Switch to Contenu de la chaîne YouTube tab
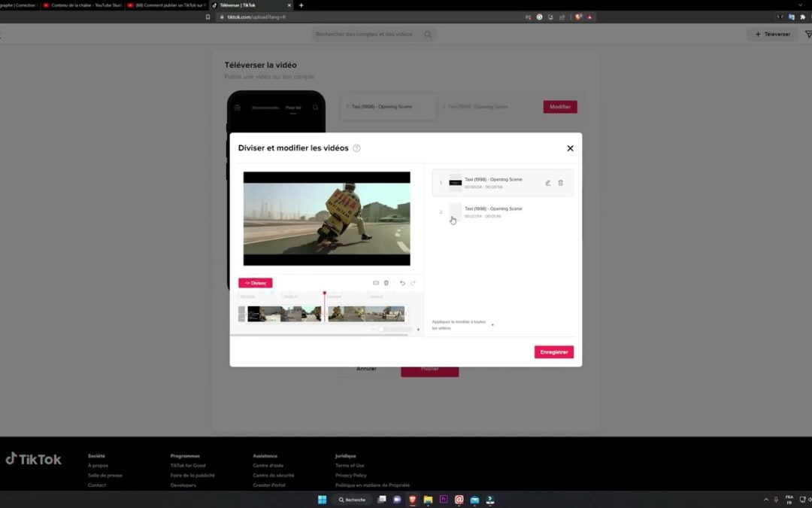Viewport: 812px width, 508px height. (x=83, y=5)
